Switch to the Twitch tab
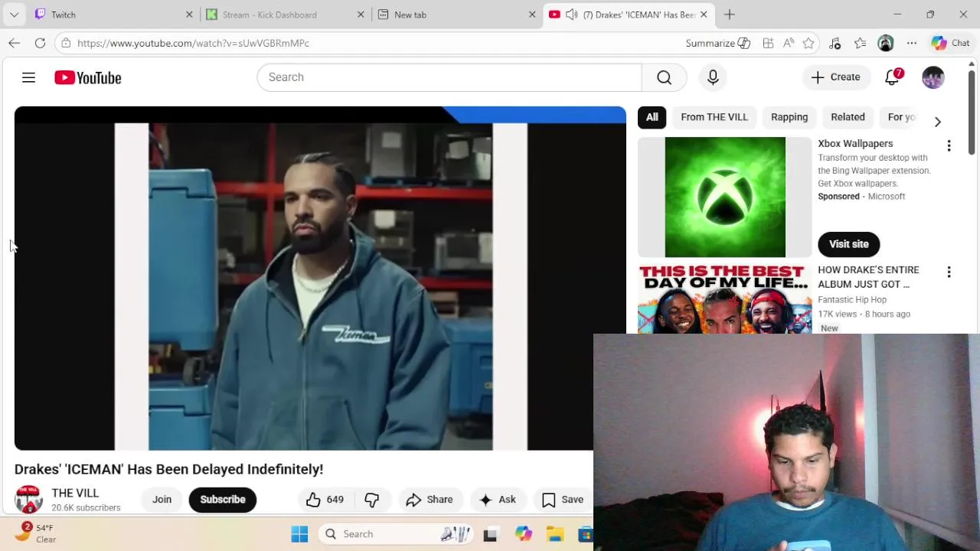Screen dimensions: 980x551 click(115, 15)
